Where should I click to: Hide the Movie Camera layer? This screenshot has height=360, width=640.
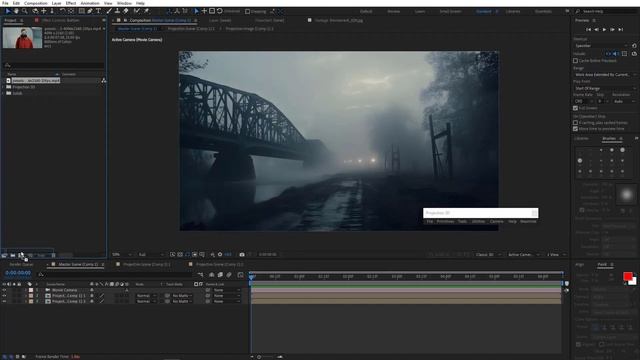(4, 290)
